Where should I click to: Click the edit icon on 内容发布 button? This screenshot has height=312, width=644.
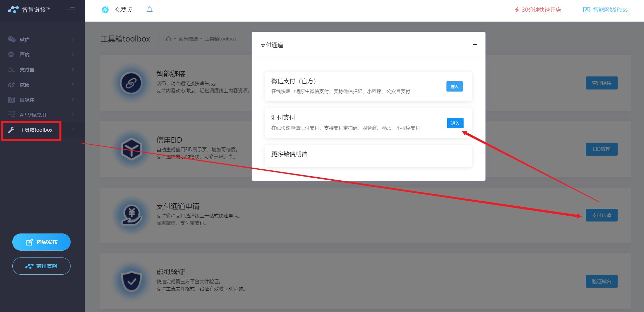29,242
